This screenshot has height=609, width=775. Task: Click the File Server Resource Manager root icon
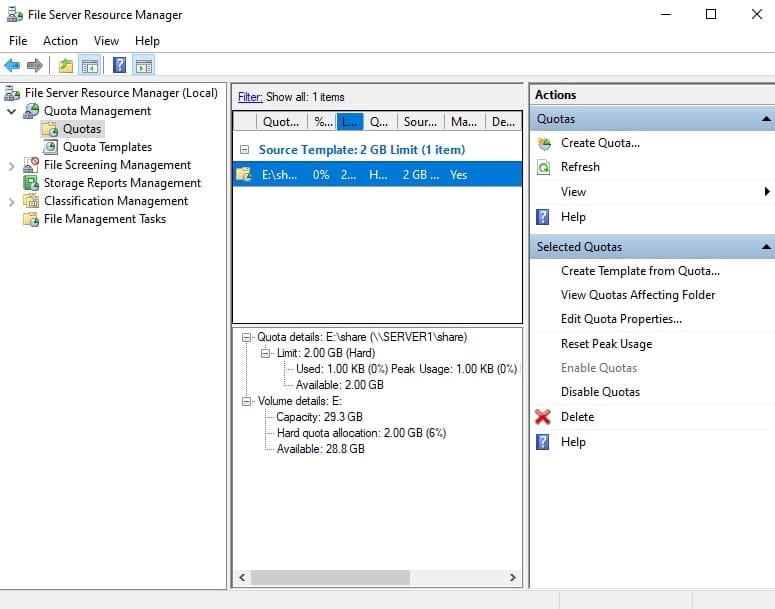12,93
